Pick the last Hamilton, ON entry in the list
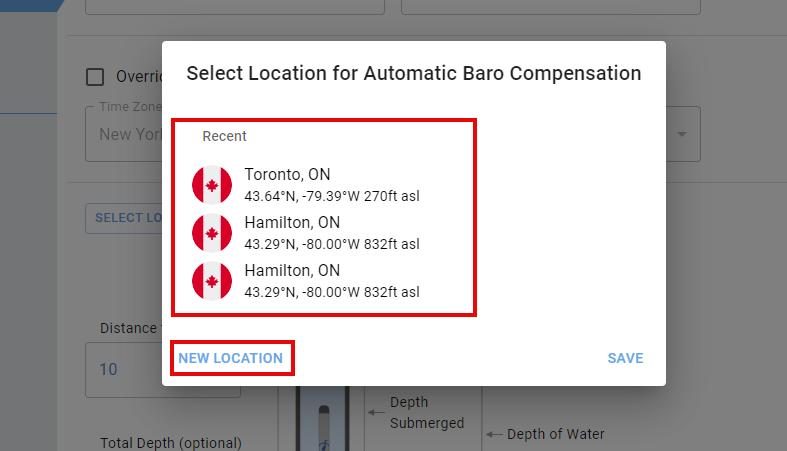787x451 pixels. 292,271
